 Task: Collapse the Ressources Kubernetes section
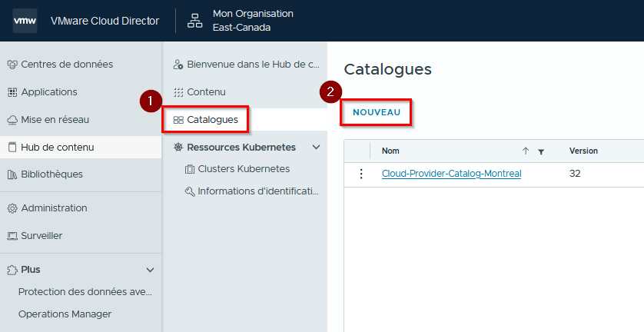[317, 147]
